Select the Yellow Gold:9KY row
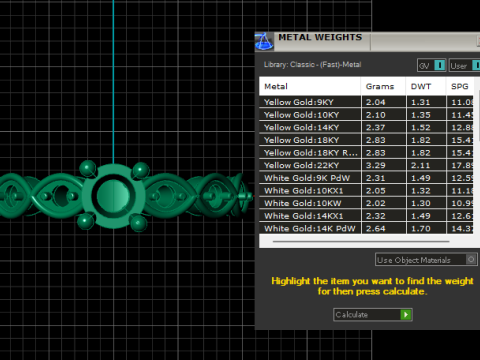Screen dimensions: 480x360 pyautogui.click(x=366, y=102)
